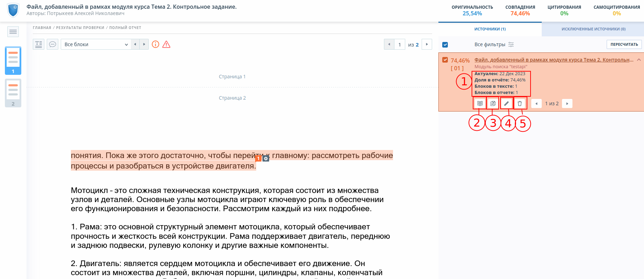644x279 pixels.
Task: Open the 'Все блоки' dropdown
Action: click(x=96, y=44)
